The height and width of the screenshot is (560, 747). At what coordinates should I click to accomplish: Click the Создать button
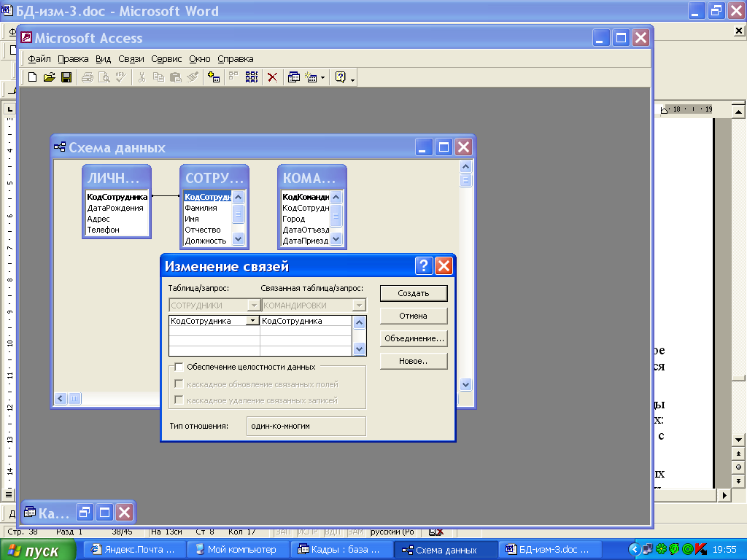[414, 293]
